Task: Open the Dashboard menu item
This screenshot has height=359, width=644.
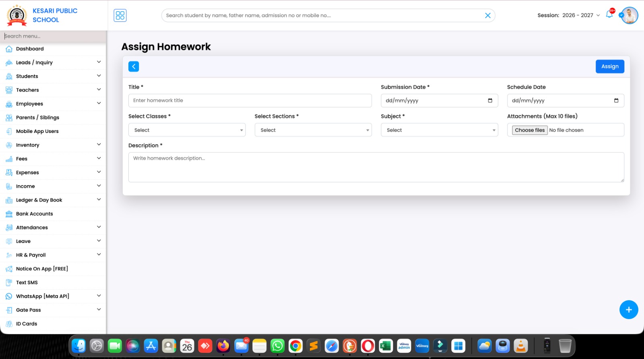Action: point(53,49)
